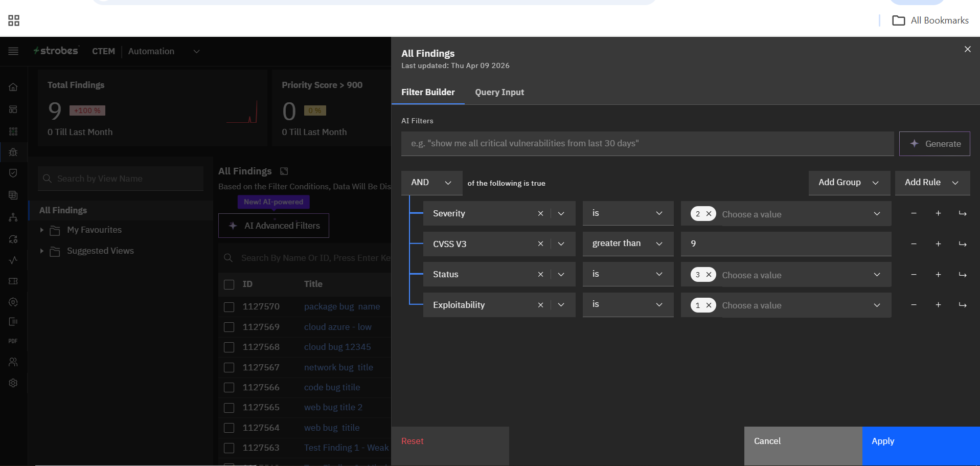Close the All Findings filter panel
The height and width of the screenshot is (466, 980).
[x=967, y=49]
